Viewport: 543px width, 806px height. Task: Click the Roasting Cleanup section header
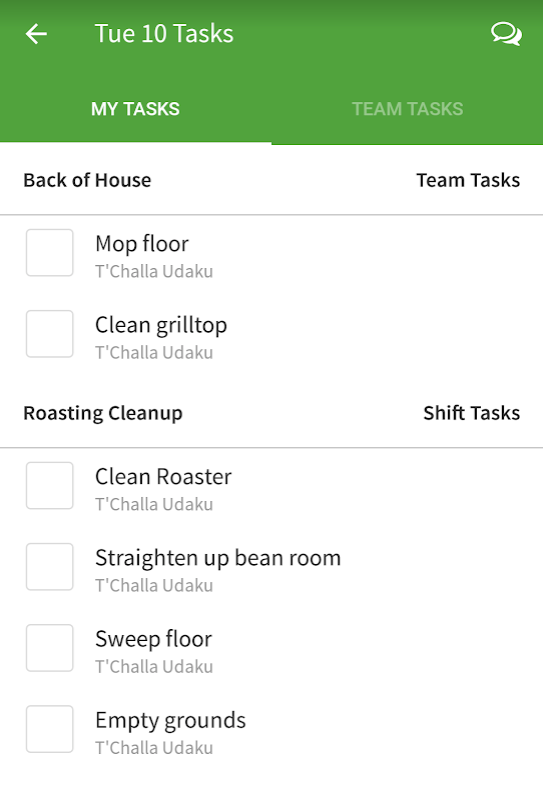103,413
